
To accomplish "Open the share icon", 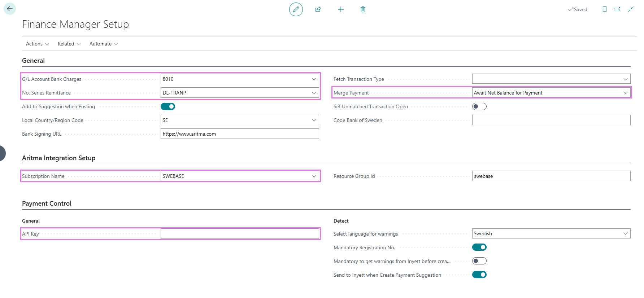I will point(318,9).
